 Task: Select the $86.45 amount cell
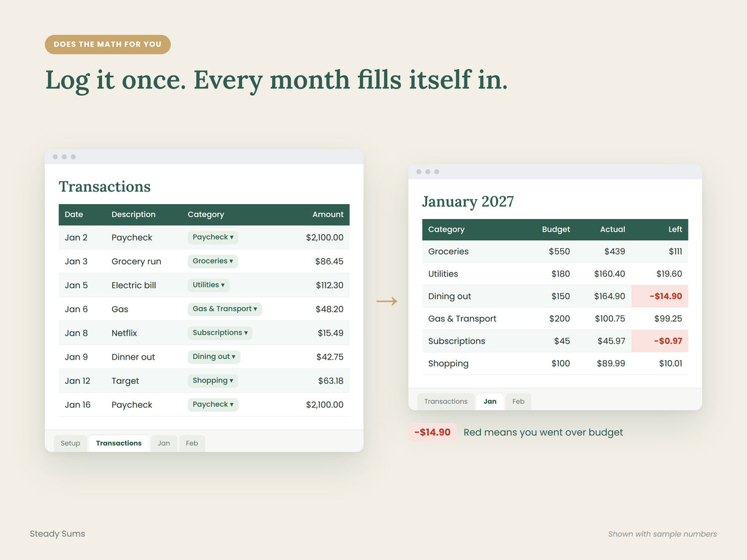pyautogui.click(x=329, y=261)
